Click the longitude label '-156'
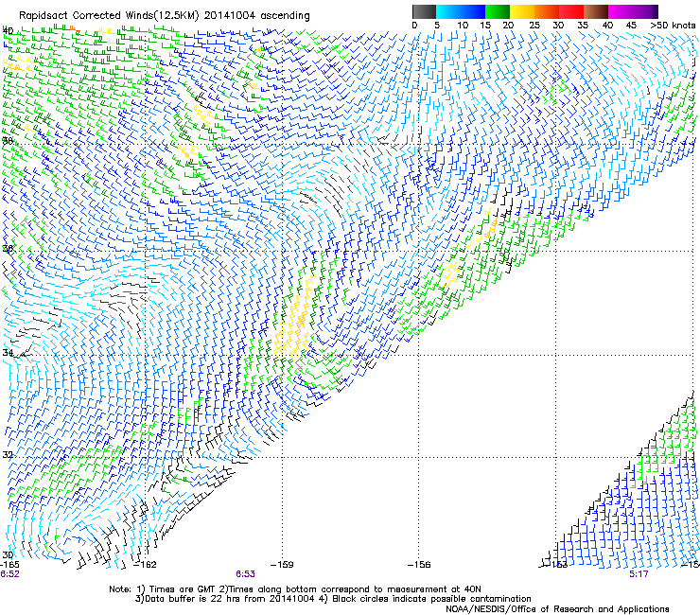Viewport: 700px width, 615px height. pos(419,565)
